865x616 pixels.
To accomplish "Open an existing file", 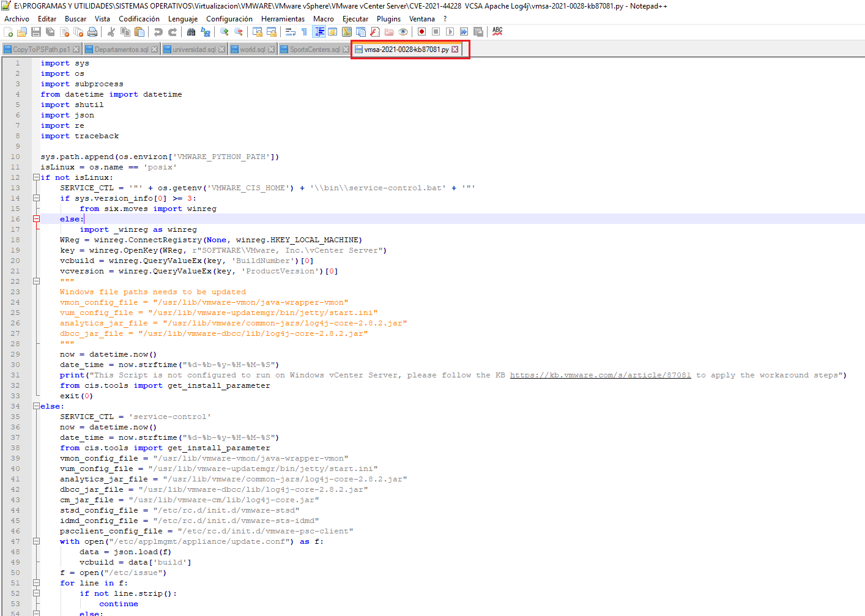I will (21, 31).
